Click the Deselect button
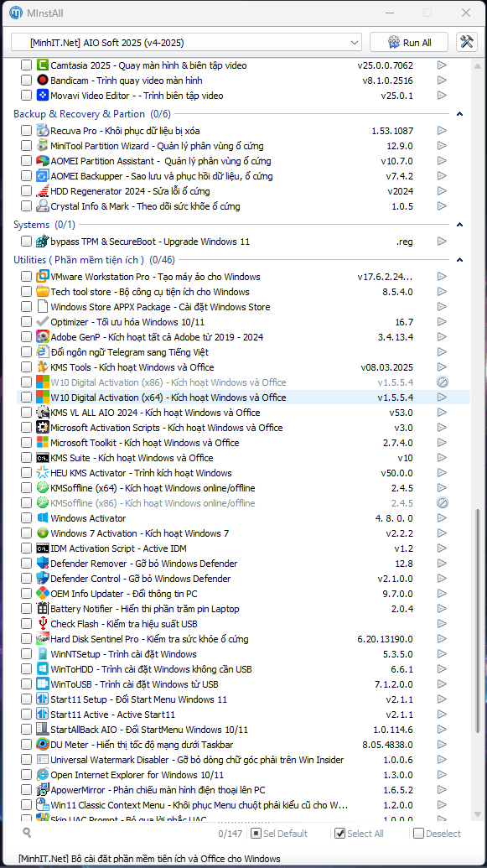The width and height of the screenshot is (487, 868). (437, 833)
